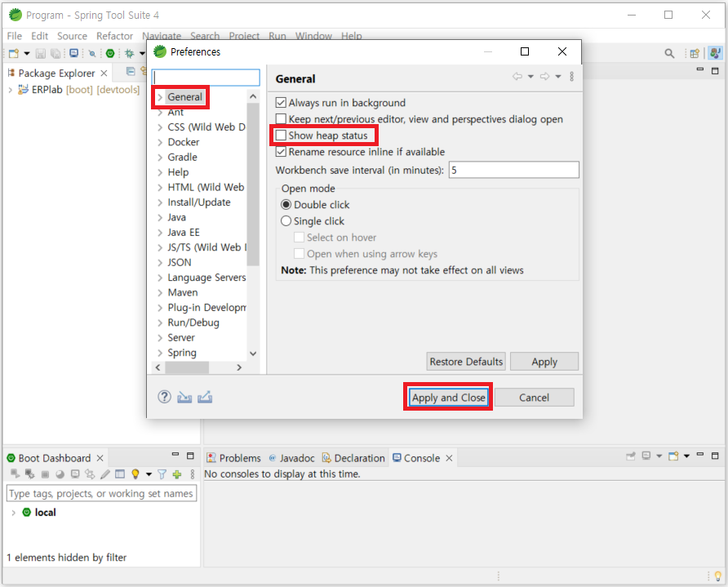Expand the Docker preferences node

(x=160, y=142)
